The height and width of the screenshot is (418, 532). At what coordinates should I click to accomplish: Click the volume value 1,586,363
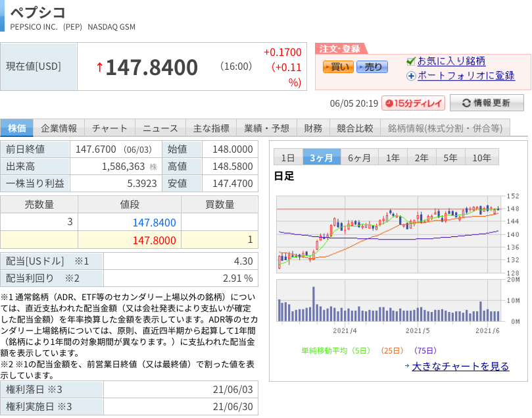[x=124, y=167]
